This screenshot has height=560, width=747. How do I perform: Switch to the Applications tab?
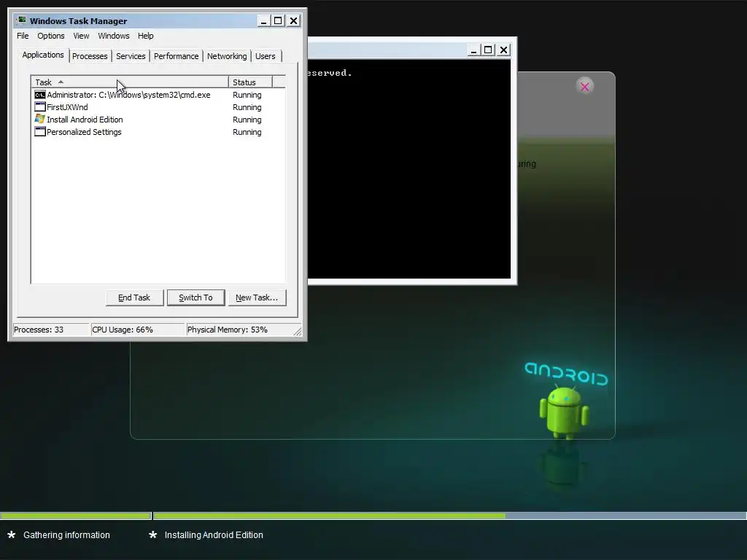43,55
